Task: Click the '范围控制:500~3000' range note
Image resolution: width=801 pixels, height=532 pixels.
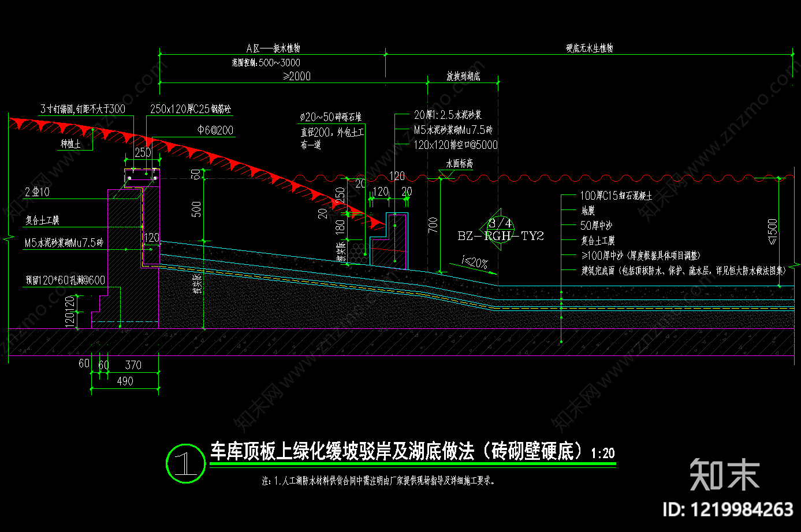Action: [x=266, y=62]
